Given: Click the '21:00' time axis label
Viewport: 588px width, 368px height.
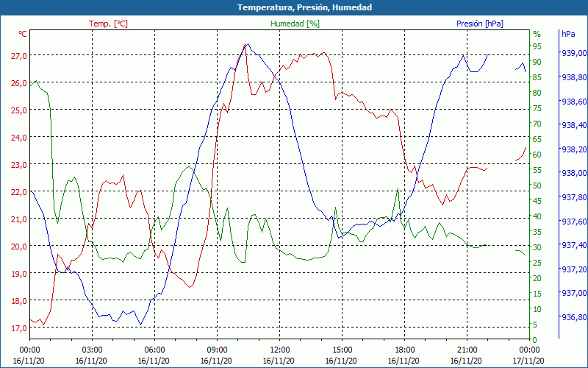Looking at the screenshot, I should coord(467,349).
